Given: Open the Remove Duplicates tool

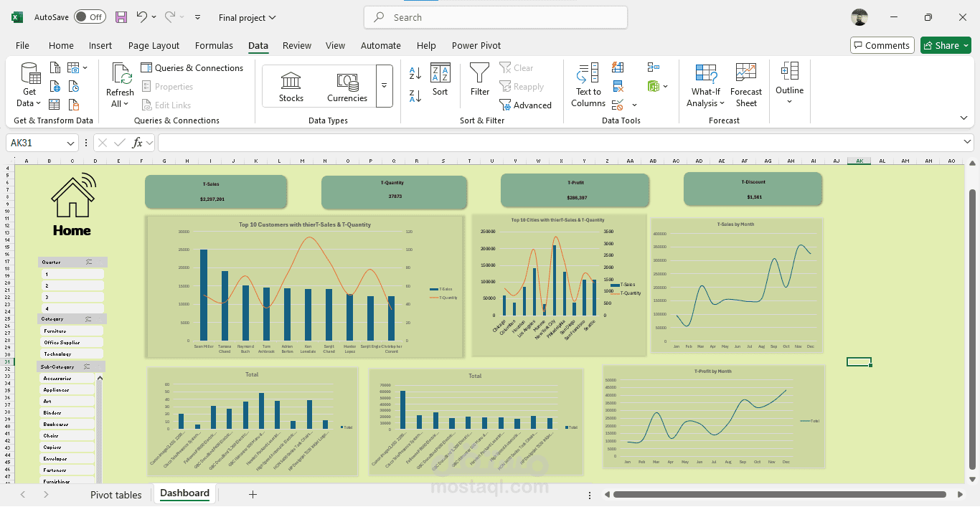Looking at the screenshot, I should [618, 85].
